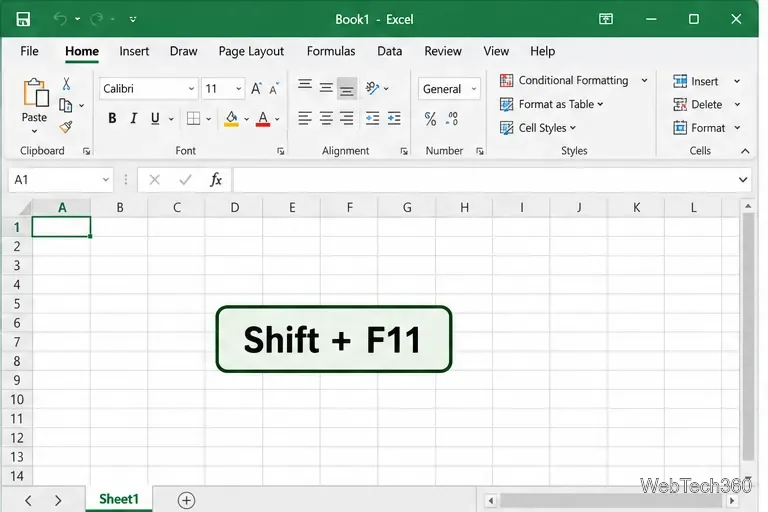Apply yellow fill color
This screenshot has width=768, height=512.
[x=231, y=119]
